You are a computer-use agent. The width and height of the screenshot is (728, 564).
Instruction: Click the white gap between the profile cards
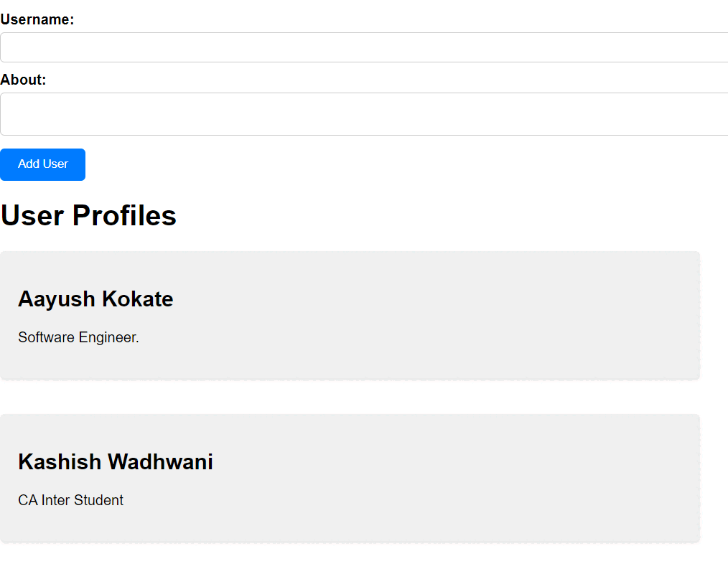[x=349, y=397]
